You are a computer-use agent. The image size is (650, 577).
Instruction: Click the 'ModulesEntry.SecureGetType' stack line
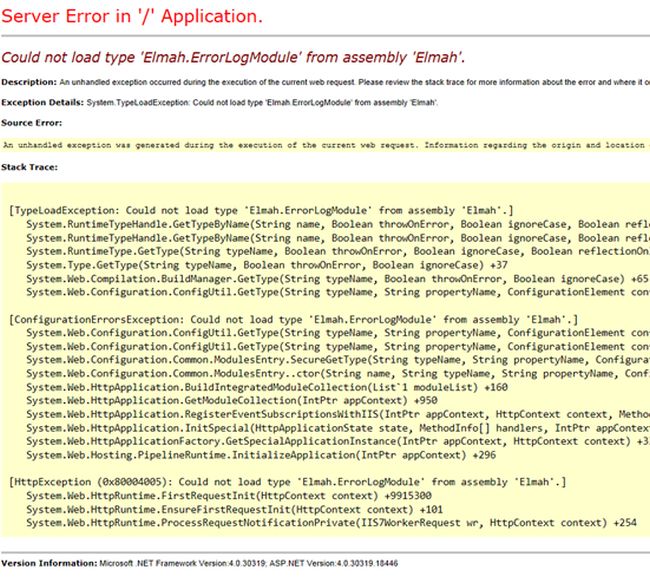338,360
